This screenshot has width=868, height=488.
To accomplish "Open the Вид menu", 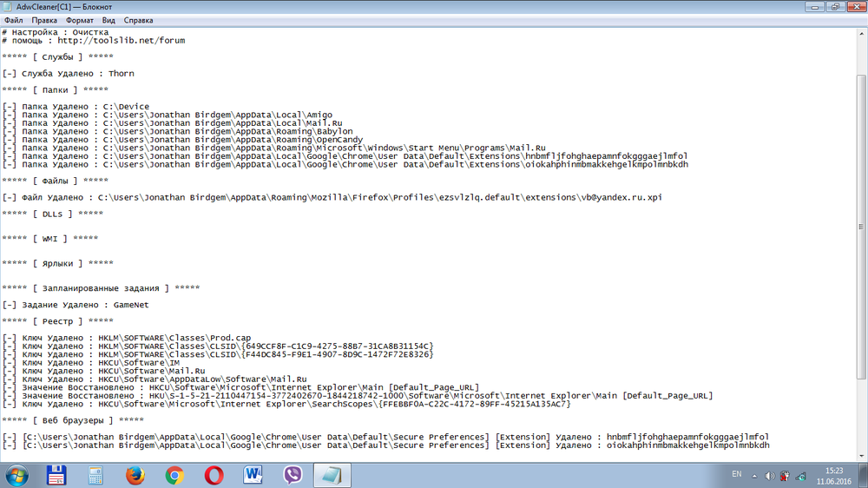I will click(x=108, y=21).
